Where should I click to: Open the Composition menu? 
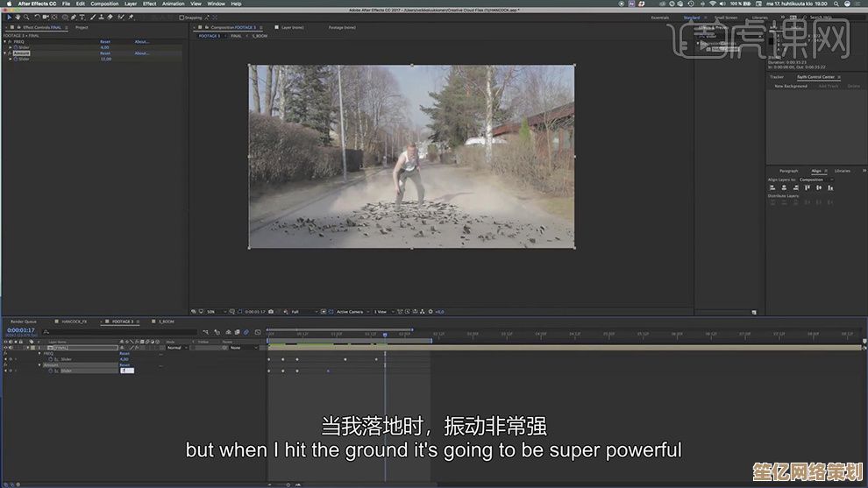click(104, 4)
